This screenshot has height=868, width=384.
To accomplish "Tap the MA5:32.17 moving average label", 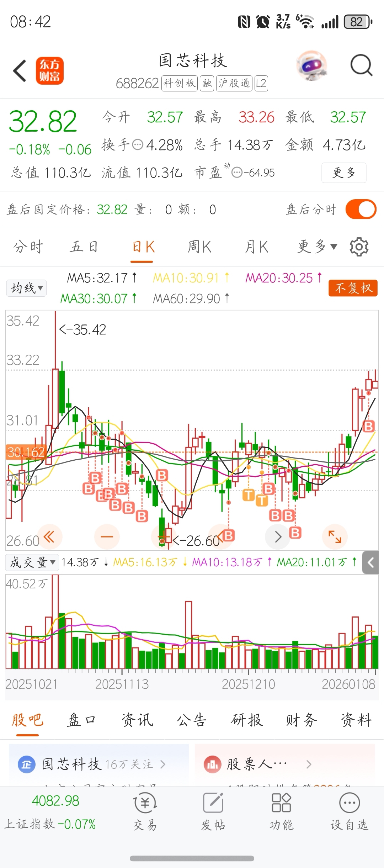I will coord(102,278).
